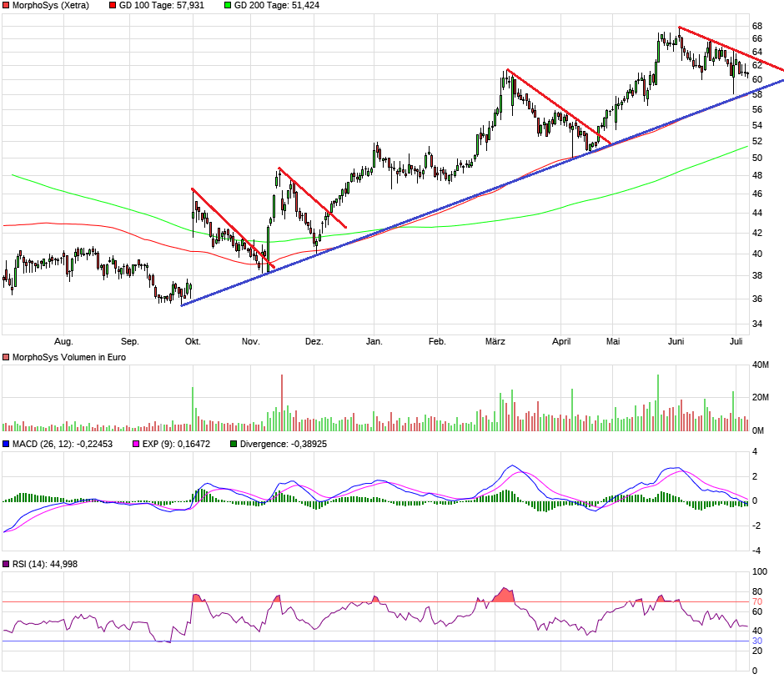Screen dimensions: 784x679
Task: Click the price axis value 50
Action: pos(757,158)
